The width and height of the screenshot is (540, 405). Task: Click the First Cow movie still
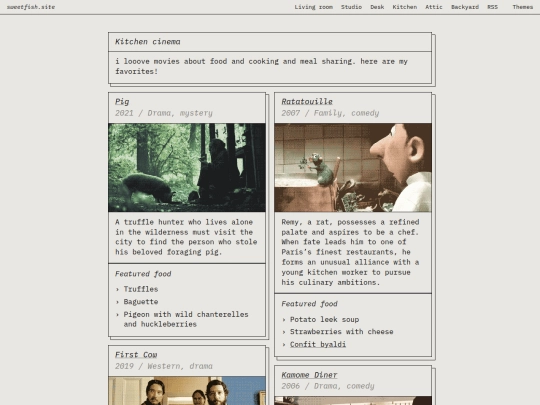[187, 391]
